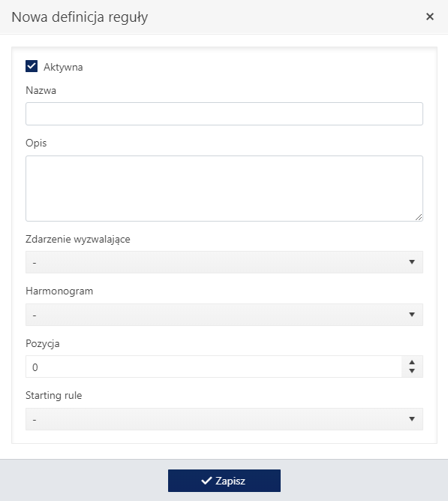Save the rule with Zapisz button
Screen dimensions: 448x501
[224, 481]
